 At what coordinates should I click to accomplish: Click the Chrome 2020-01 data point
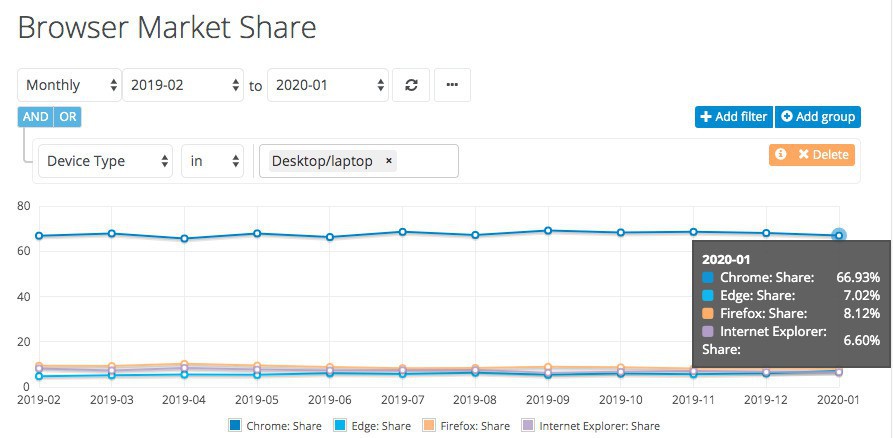(839, 236)
